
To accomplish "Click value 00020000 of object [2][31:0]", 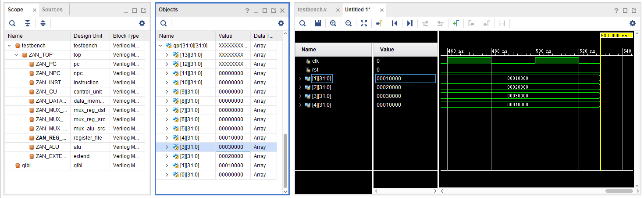I will pyautogui.click(x=231, y=156).
